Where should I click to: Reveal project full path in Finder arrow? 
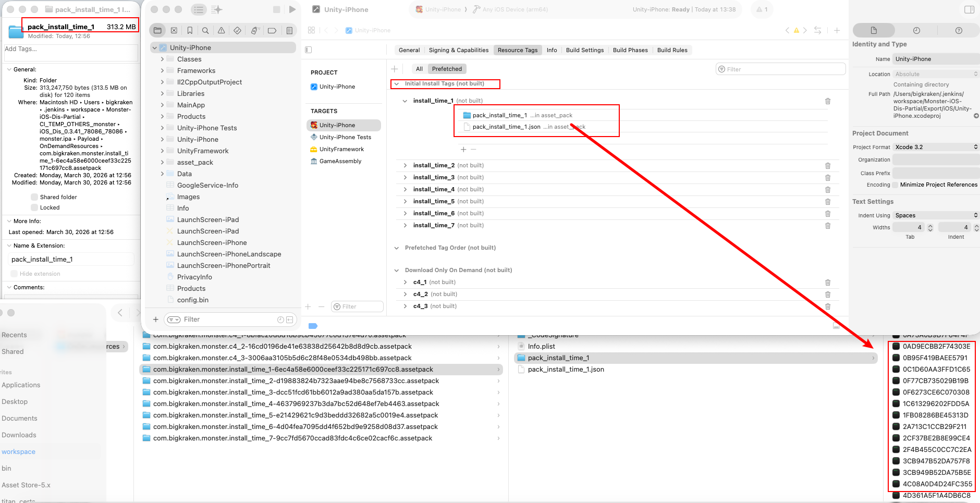[976, 116]
